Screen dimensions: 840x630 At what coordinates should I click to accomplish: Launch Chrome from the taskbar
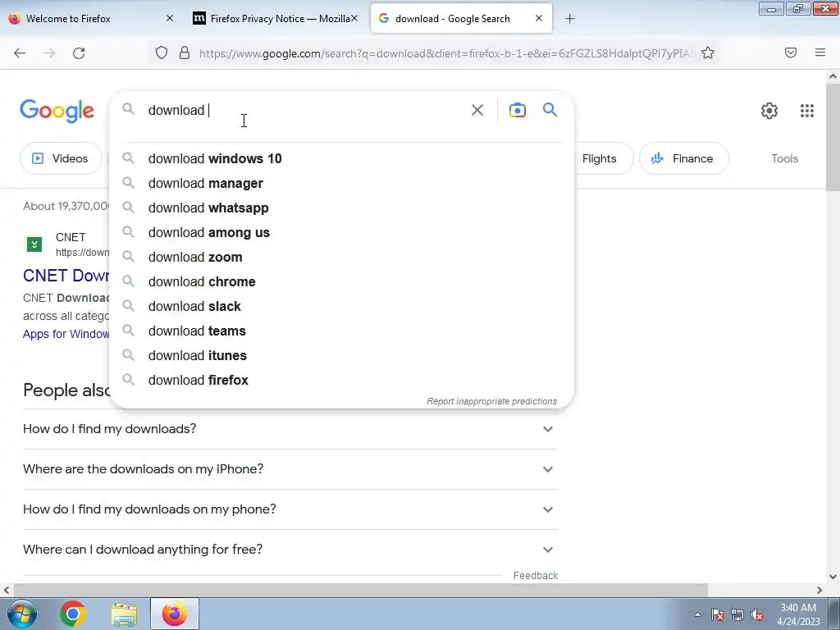[73, 614]
